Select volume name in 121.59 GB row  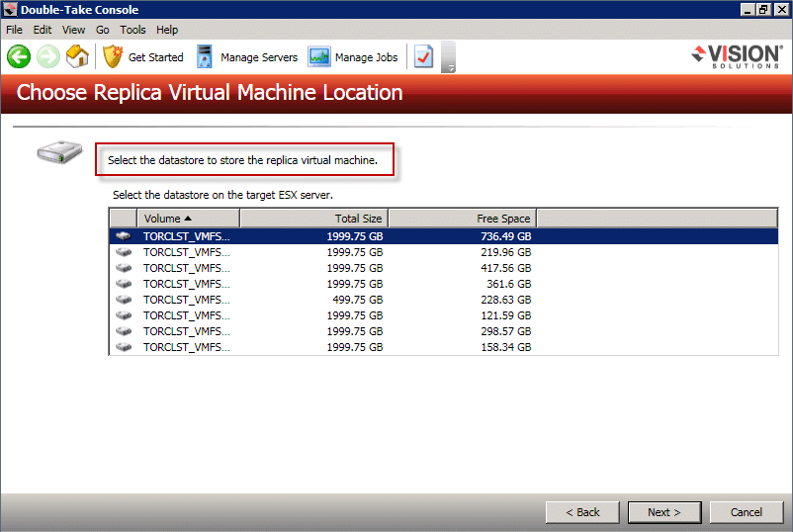click(186, 315)
